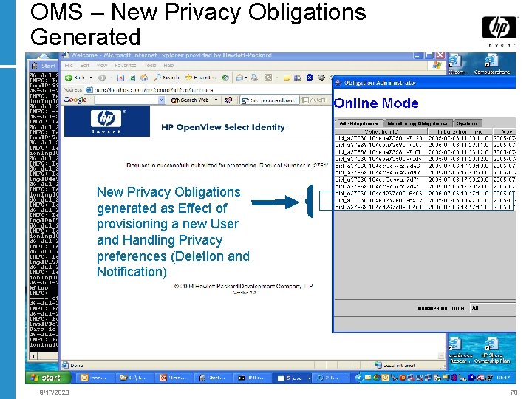This screenshot has height=399, width=532.
Task: Click the left scroll arrow in console window
Action: 33,356
